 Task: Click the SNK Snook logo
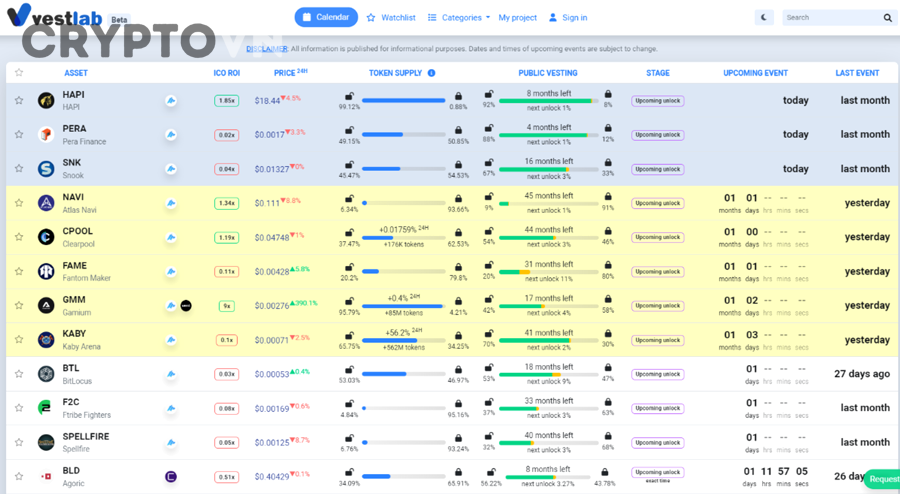pyautogui.click(x=46, y=169)
